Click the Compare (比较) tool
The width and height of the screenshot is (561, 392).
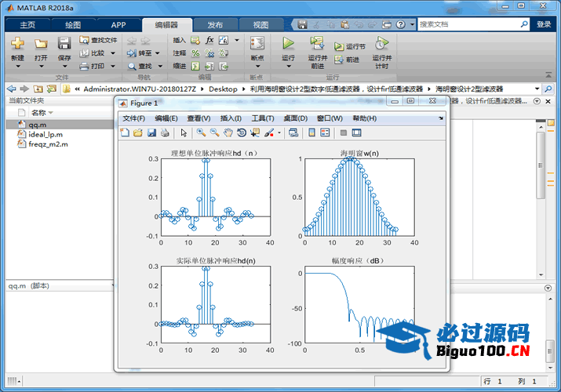[93, 53]
